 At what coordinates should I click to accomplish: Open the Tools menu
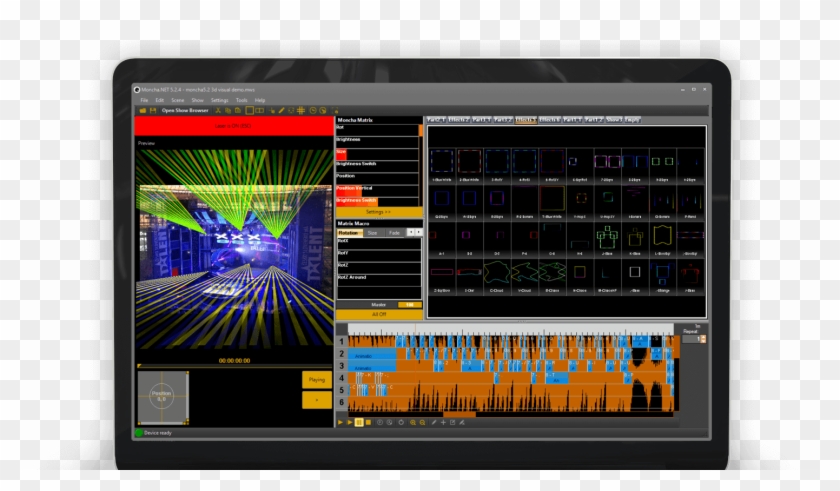(x=241, y=100)
